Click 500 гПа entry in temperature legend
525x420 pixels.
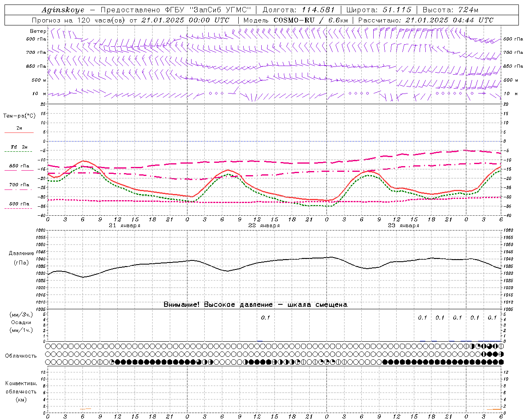(19, 204)
